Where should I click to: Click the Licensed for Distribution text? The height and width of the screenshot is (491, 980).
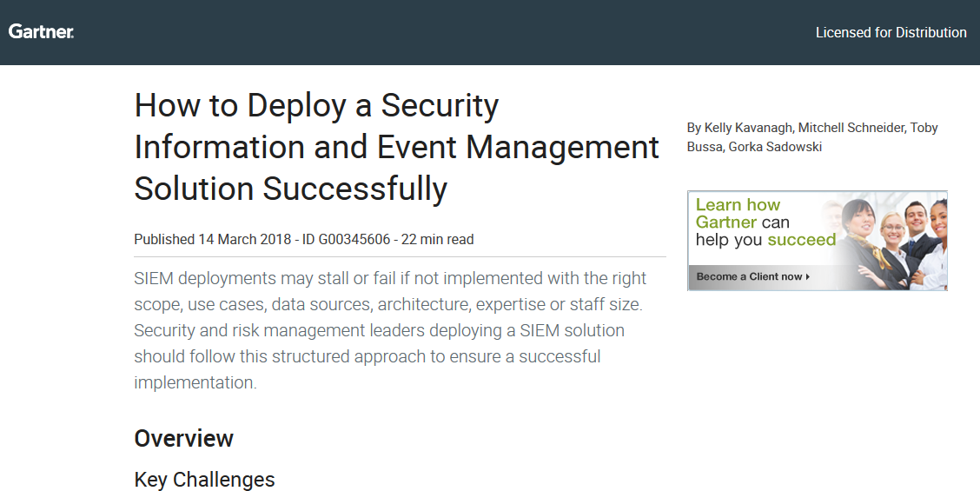891,32
